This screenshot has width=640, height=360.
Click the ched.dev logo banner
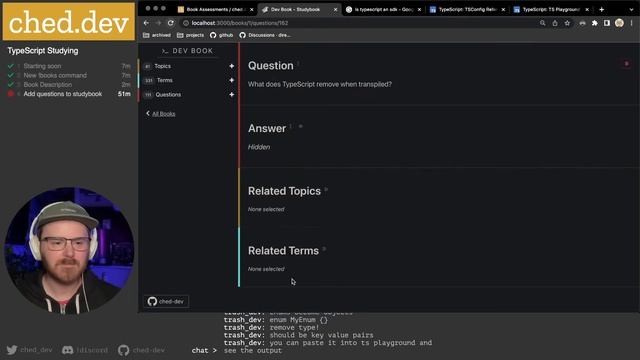pos(69,22)
